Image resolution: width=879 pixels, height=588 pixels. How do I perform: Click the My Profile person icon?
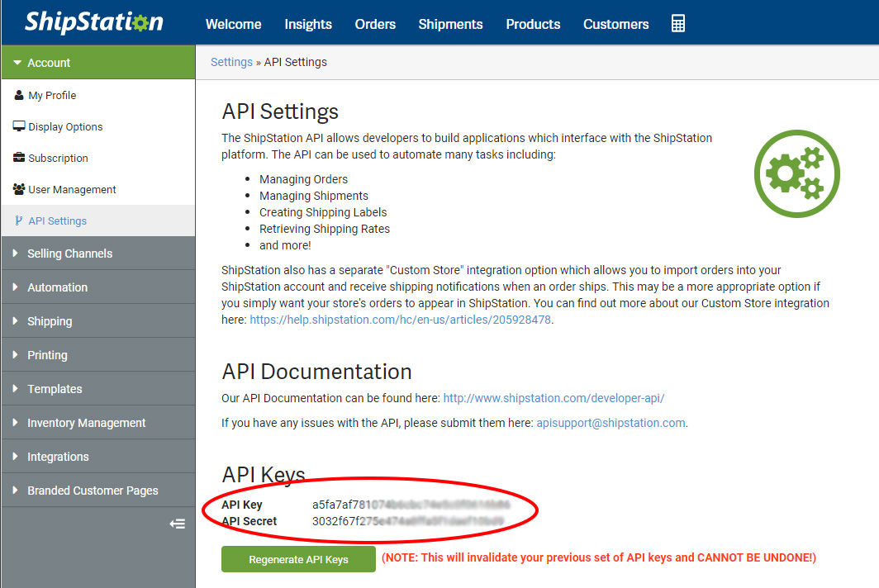[18, 95]
